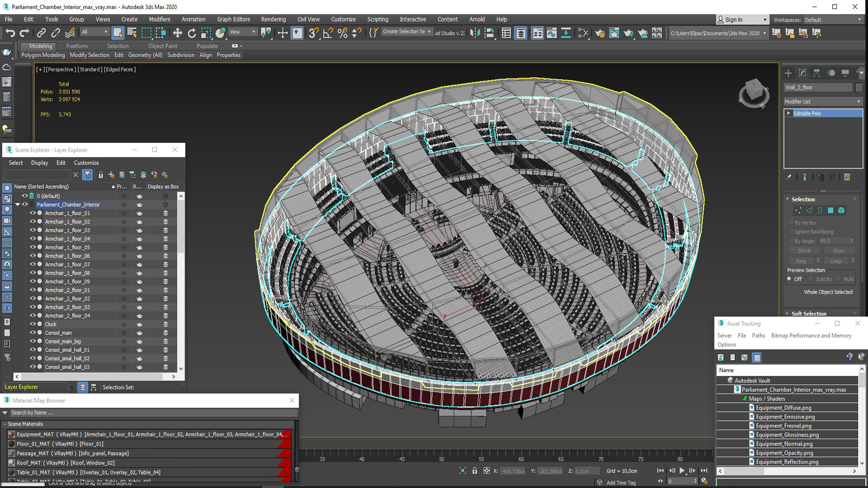Open the Graph Editors menu
The image size is (868, 488).
[x=233, y=19]
